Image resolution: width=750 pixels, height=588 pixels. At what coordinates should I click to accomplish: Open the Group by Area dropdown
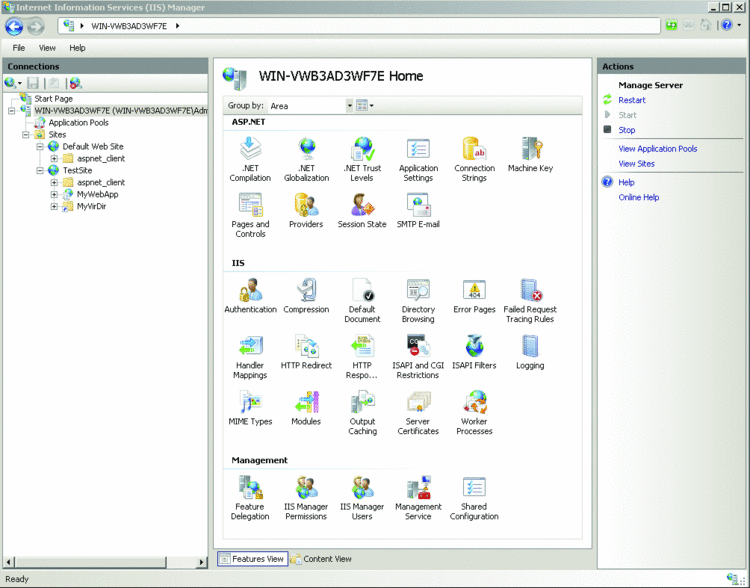pyautogui.click(x=350, y=105)
